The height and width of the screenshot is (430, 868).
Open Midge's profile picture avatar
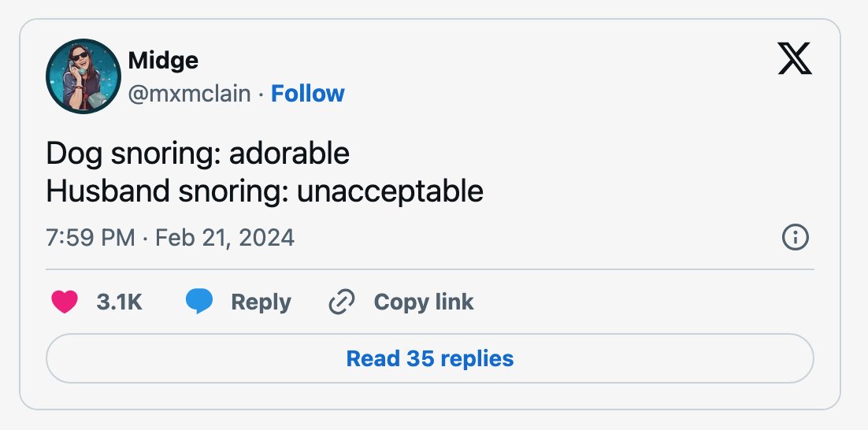tap(83, 76)
